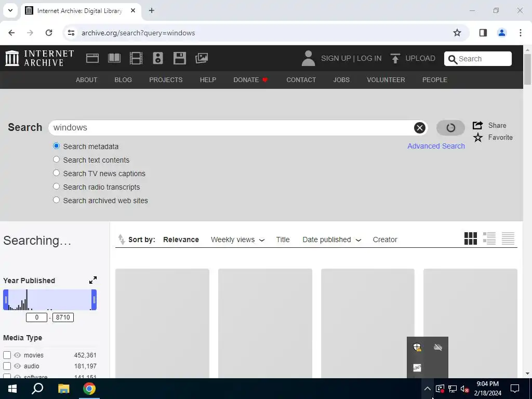This screenshot has width=532, height=399.
Task: Click the Advanced Search link
Action: 436,146
